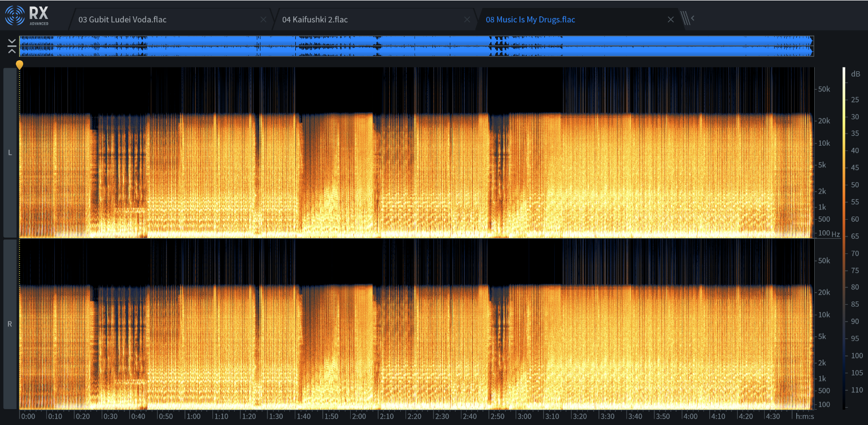Click the Hz frequency scale label

(836, 234)
